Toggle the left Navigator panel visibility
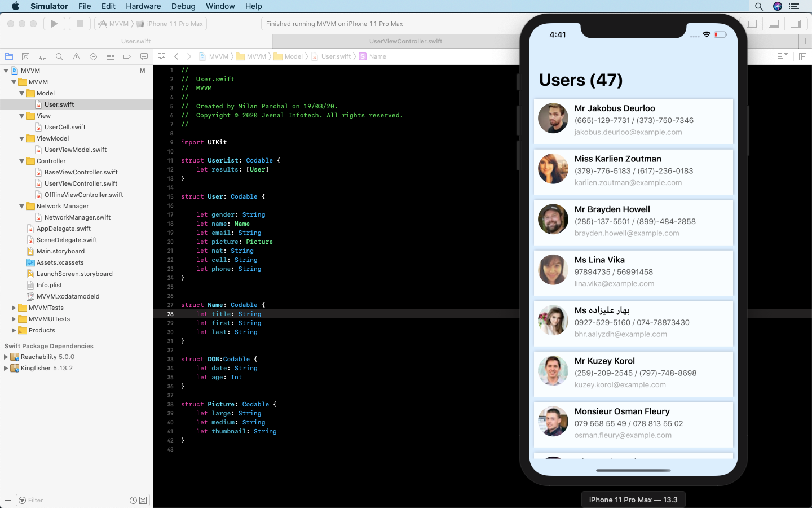Image resolution: width=812 pixels, height=508 pixels. pos(752,23)
